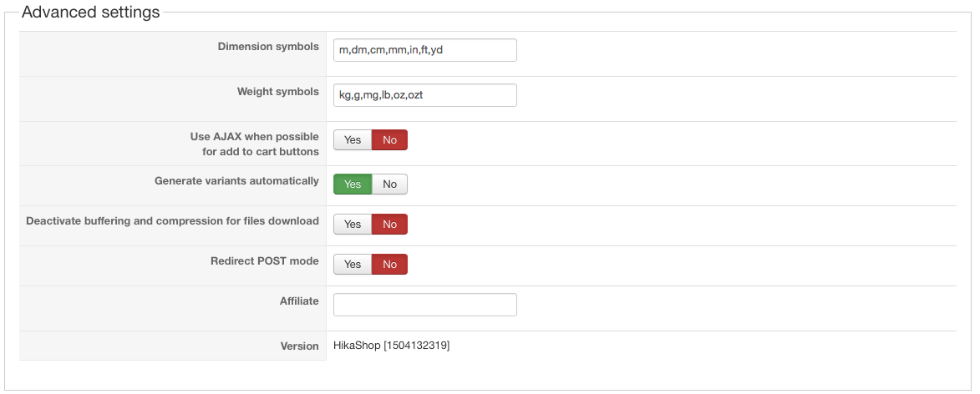Viewport: 980px width, 394px height.
Task: Turn Redirect POST mode to No
Action: coord(389,264)
